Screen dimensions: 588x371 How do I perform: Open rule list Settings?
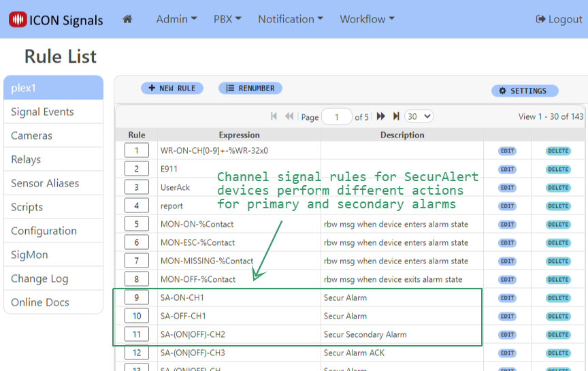525,91
